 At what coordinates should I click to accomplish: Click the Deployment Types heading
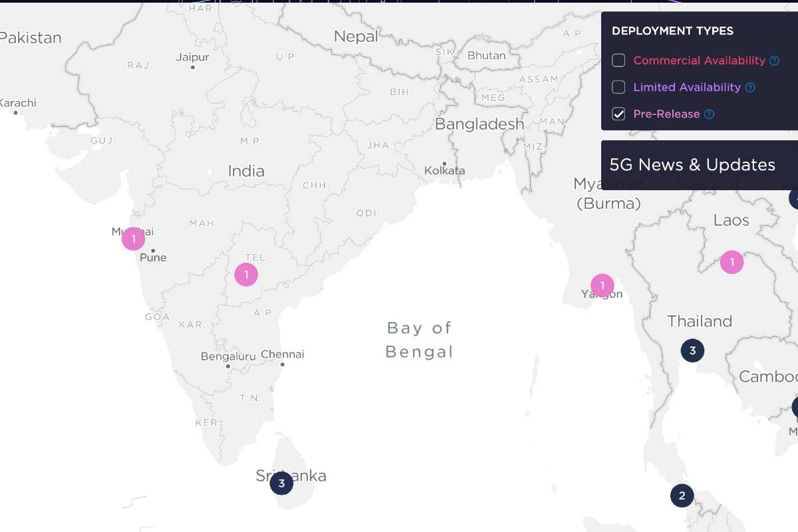click(672, 31)
